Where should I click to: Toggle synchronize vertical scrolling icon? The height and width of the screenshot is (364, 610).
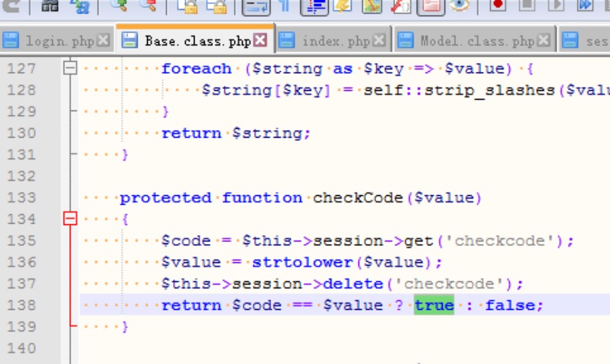[x=187, y=5]
